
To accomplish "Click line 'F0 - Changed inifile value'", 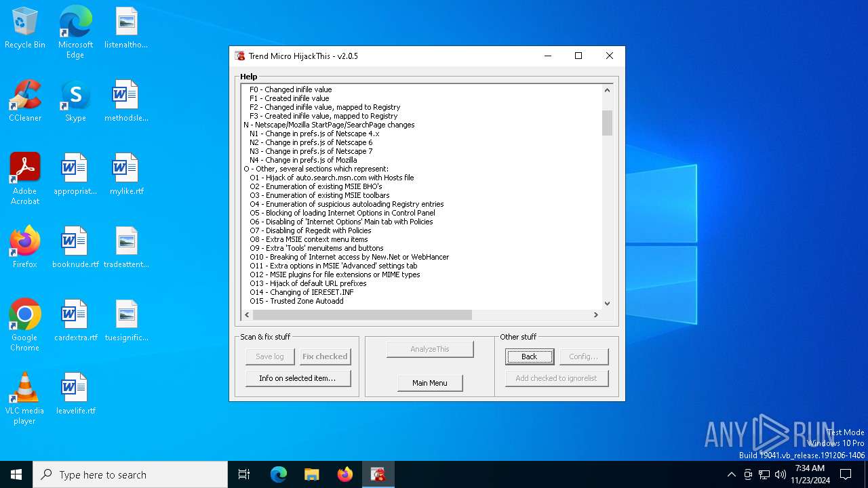I will tap(290, 89).
